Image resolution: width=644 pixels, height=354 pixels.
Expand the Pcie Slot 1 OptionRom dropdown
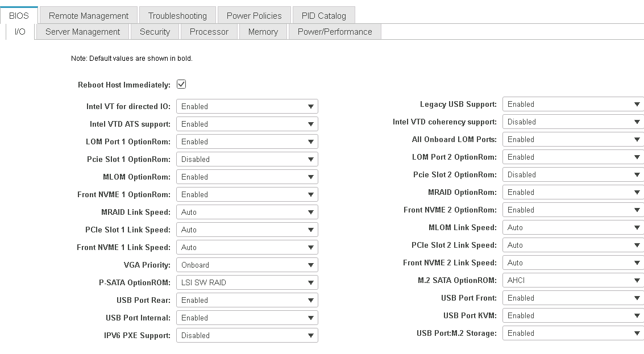[247, 159]
